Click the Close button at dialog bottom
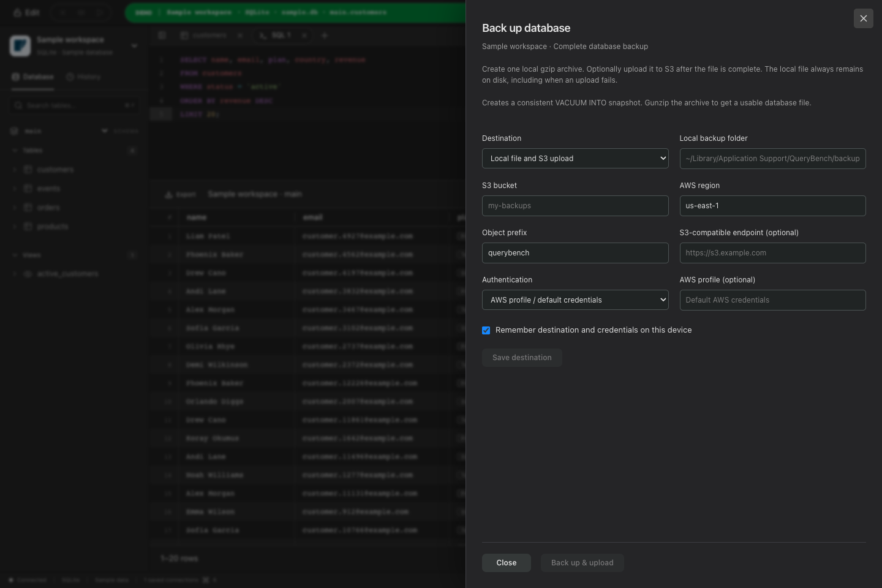The width and height of the screenshot is (882, 588). [x=507, y=563]
